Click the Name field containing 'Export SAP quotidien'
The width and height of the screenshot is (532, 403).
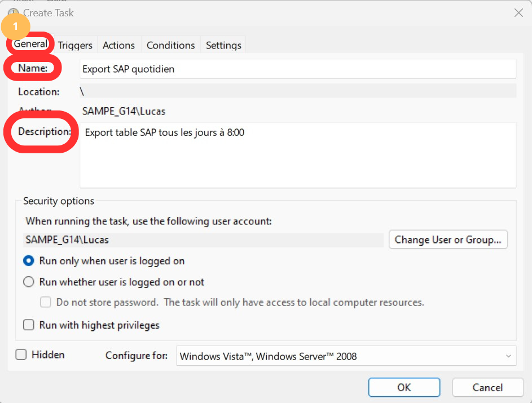pos(297,69)
